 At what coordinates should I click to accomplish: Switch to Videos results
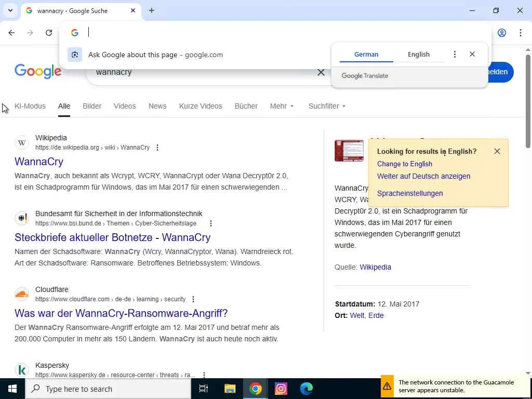pyautogui.click(x=125, y=106)
